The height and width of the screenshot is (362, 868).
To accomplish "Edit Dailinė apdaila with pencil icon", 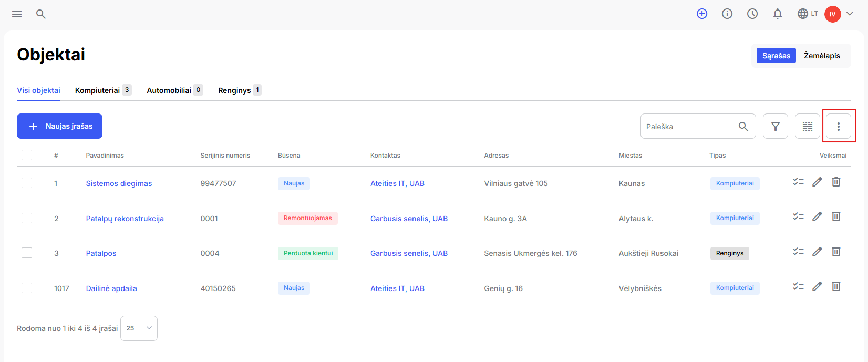I will click(817, 286).
